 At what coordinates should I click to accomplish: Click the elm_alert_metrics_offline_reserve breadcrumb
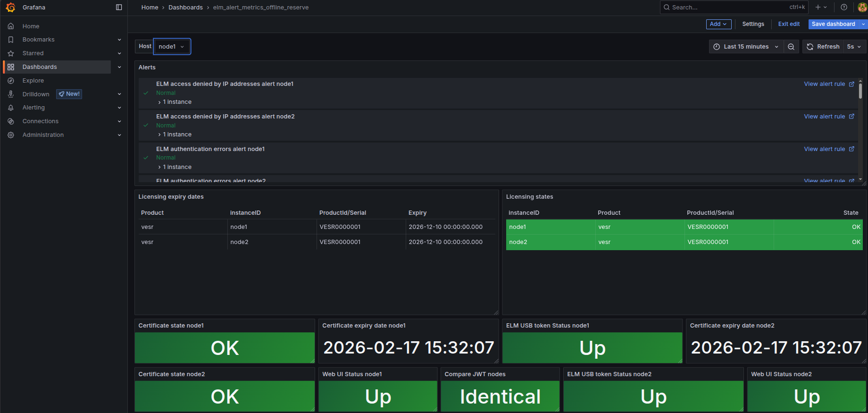coord(261,8)
